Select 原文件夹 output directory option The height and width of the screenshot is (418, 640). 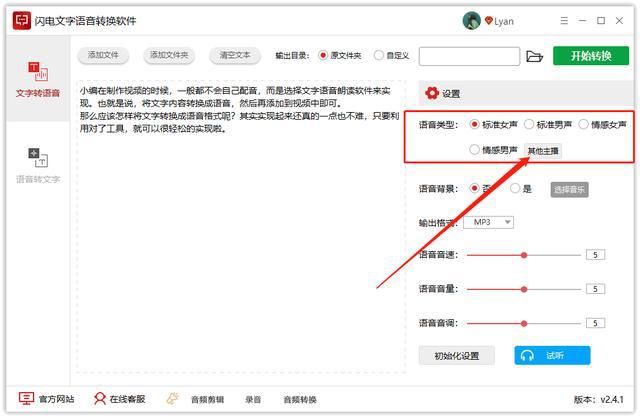[x=340, y=55]
